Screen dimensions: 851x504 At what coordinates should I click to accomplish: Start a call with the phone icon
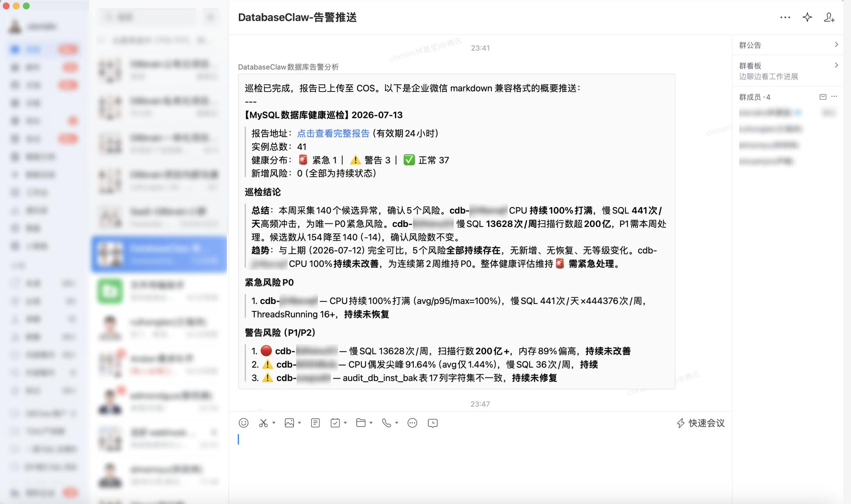pyautogui.click(x=387, y=423)
